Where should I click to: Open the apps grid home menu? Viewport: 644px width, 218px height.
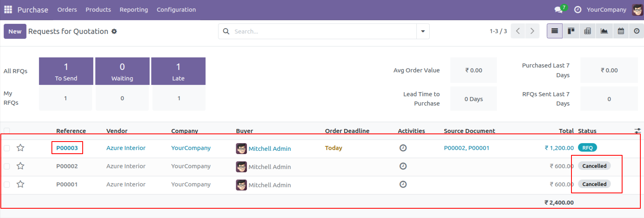[8, 9]
